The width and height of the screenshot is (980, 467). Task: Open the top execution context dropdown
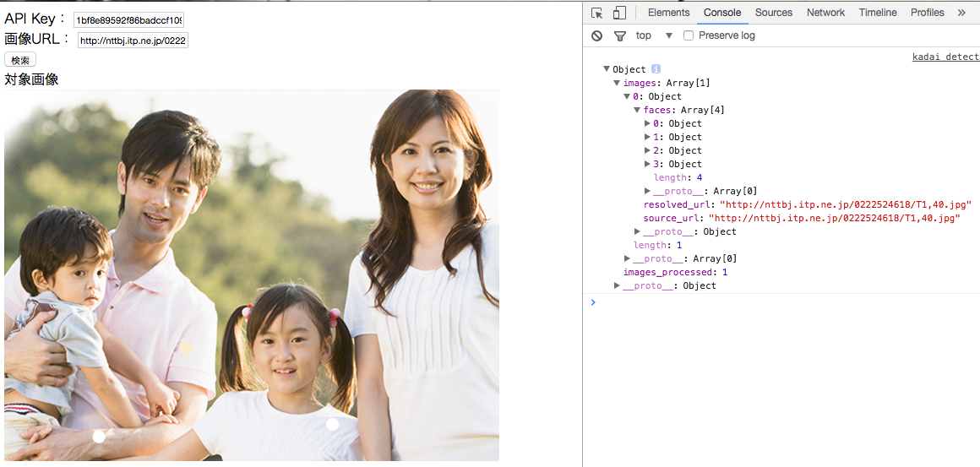coord(668,35)
